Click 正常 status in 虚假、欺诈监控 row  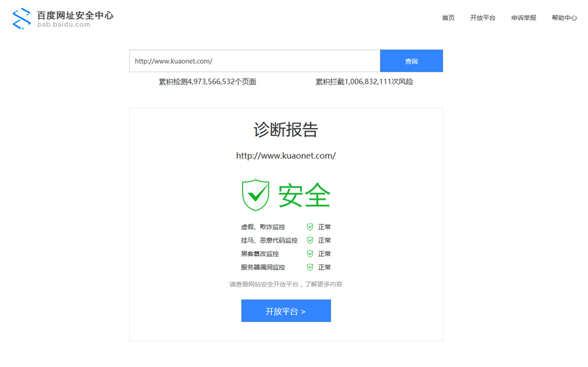point(325,227)
